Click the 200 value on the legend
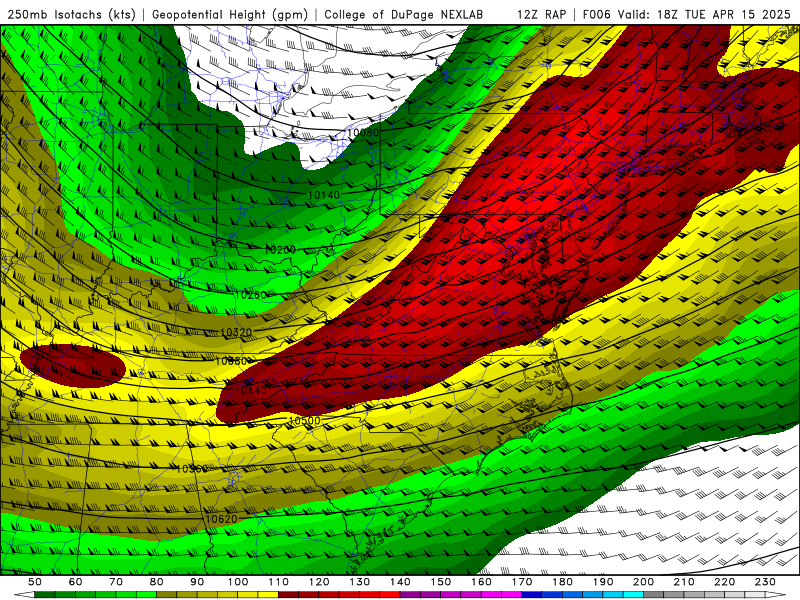Image resolution: width=800 pixels, height=600 pixels. tap(643, 582)
